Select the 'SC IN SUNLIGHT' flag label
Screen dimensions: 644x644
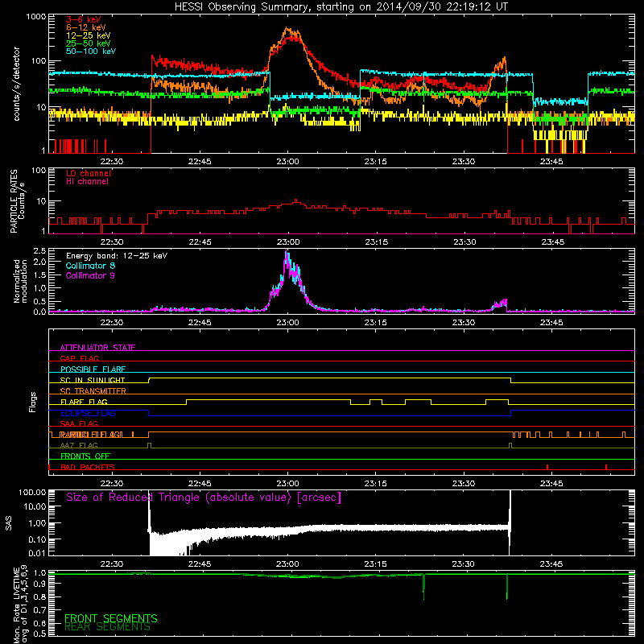[x=93, y=380]
